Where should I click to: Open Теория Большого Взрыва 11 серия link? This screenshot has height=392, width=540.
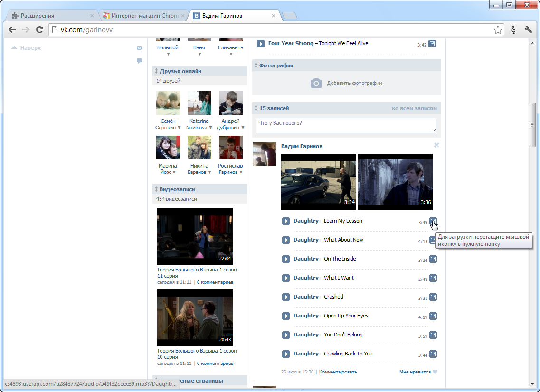pyautogui.click(x=197, y=273)
